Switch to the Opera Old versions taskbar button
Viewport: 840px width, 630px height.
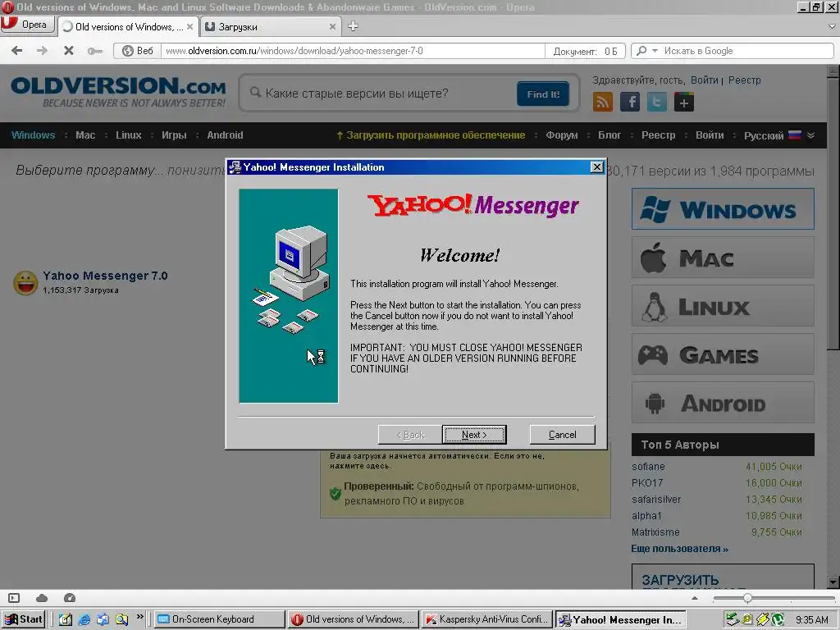click(x=353, y=619)
